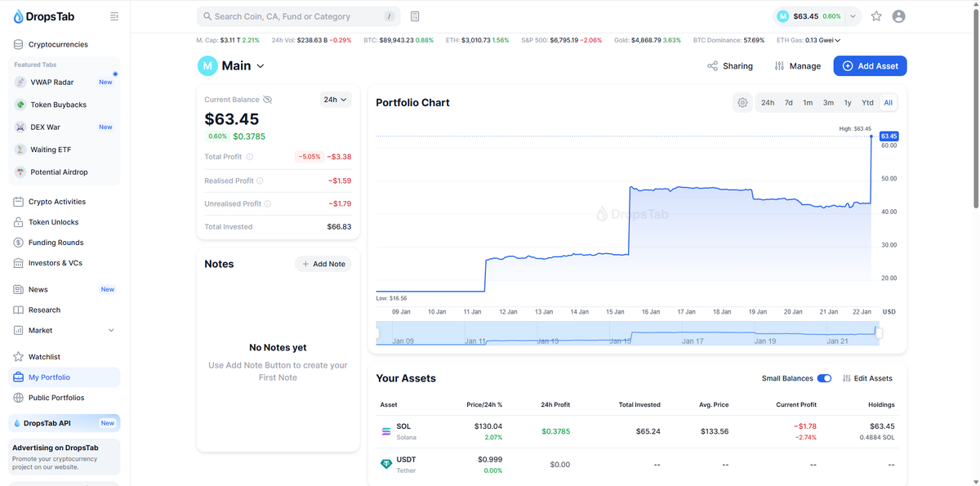The image size is (980, 486).
Task: Sort assets by Holdings column
Action: (x=881, y=404)
